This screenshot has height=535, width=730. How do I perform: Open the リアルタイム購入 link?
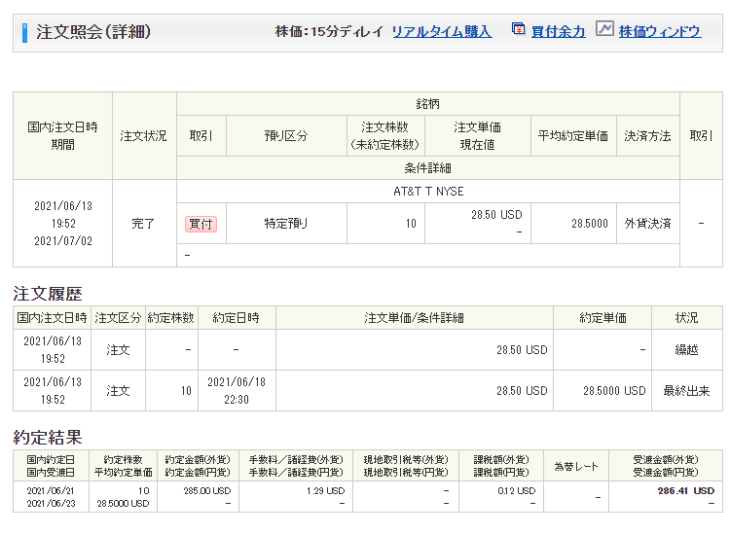(441, 32)
